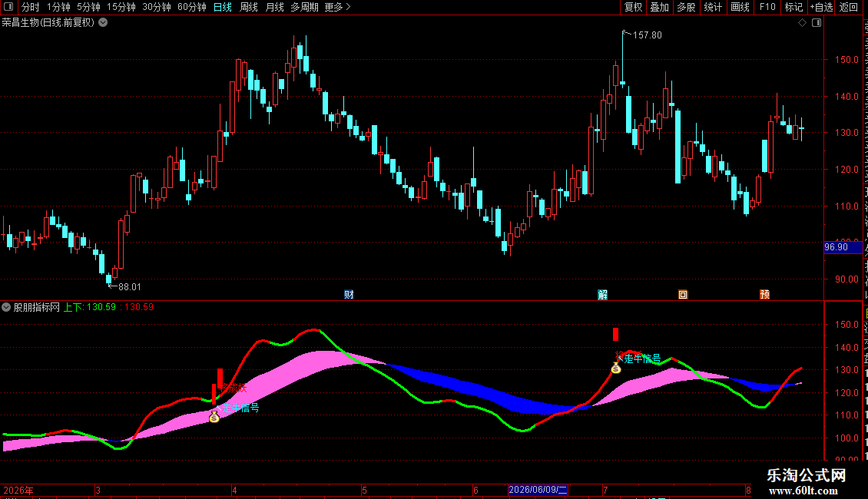Image resolution: width=868 pixels, height=499 pixels.
Task: Click the 走牛信号 label near July
Action: tap(642, 359)
